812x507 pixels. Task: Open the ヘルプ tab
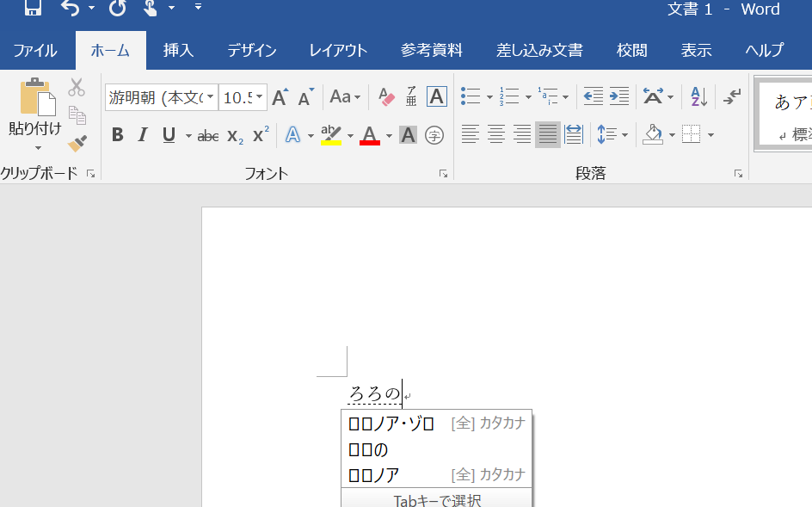(x=765, y=50)
